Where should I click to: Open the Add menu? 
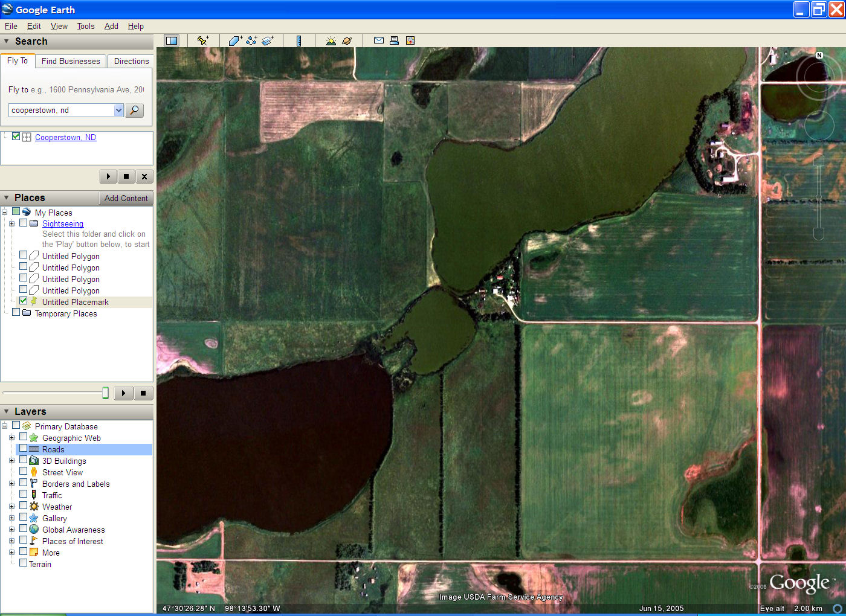pyautogui.click(x=111, y=26)
